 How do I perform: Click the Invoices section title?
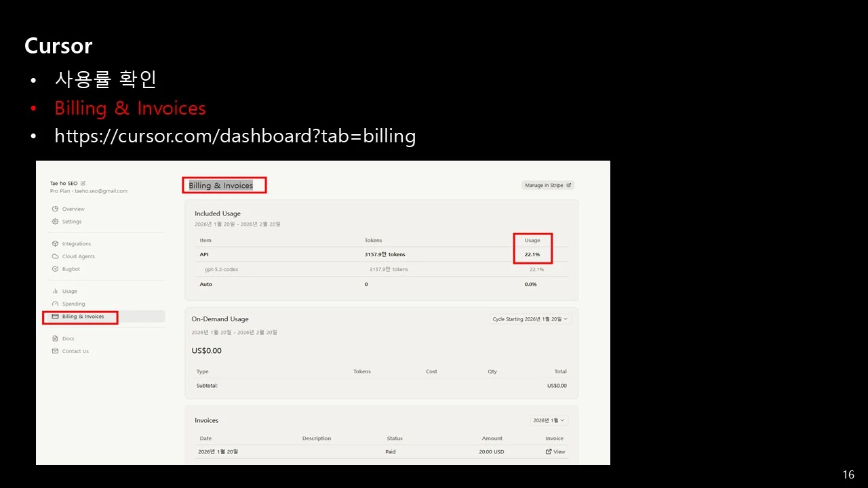pos(207,420)
